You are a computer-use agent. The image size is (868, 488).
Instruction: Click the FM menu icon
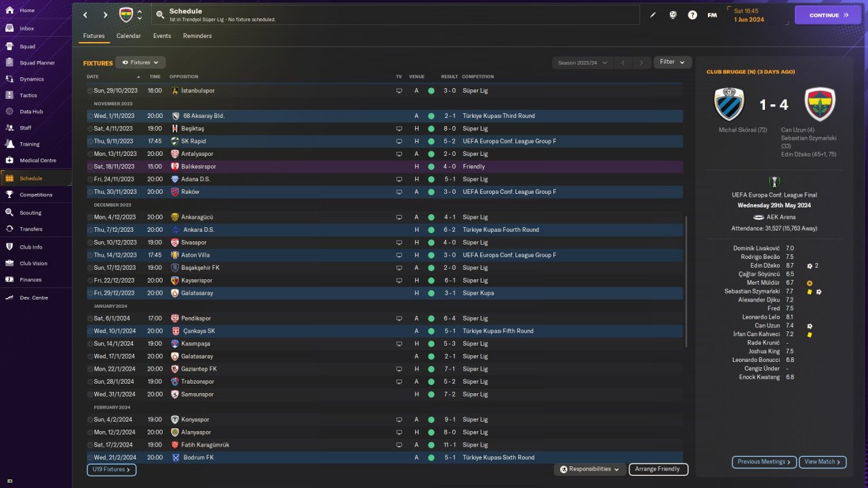click(712, 15)
